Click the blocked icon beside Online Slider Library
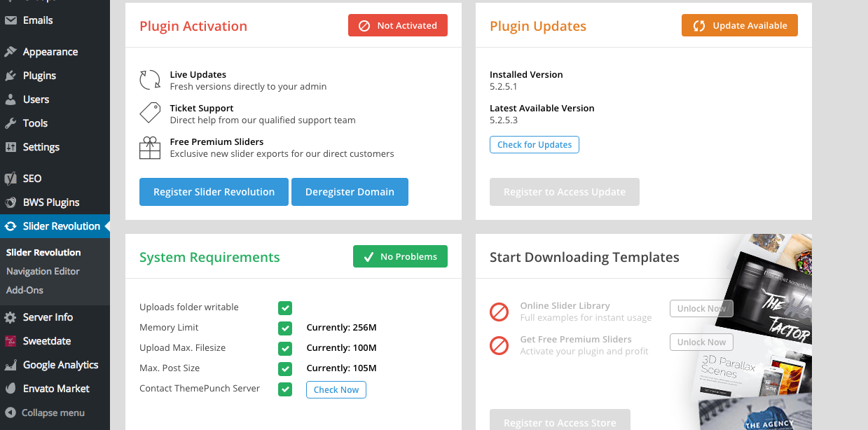 (x=499, y=312)
